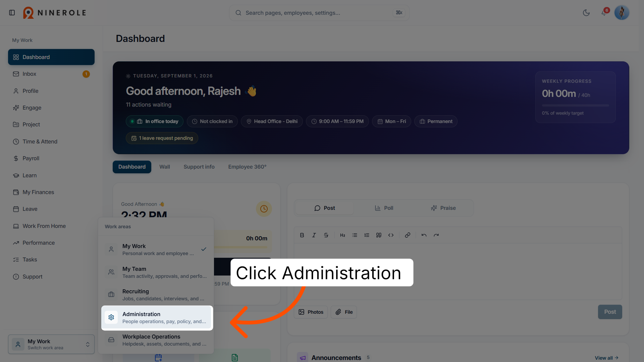This screenshot has height=362, width=644.
Task: Click Administration gear icon
Action: (x=111, y=317)
